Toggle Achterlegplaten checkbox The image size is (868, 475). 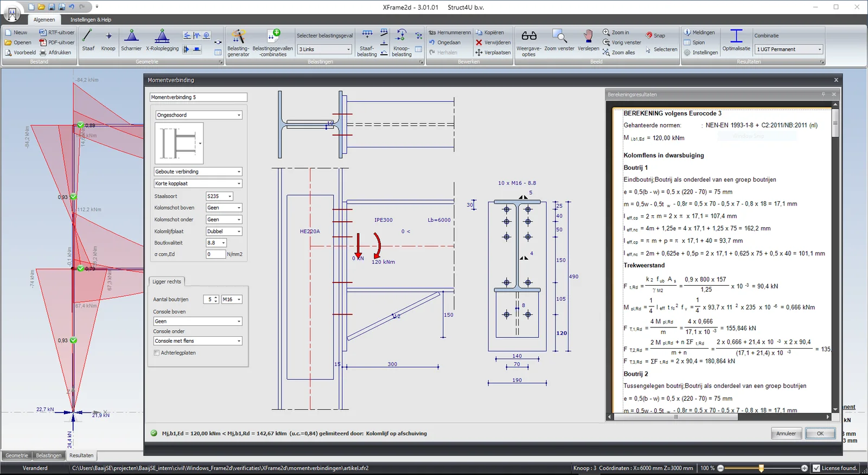(x=157, y=353)
